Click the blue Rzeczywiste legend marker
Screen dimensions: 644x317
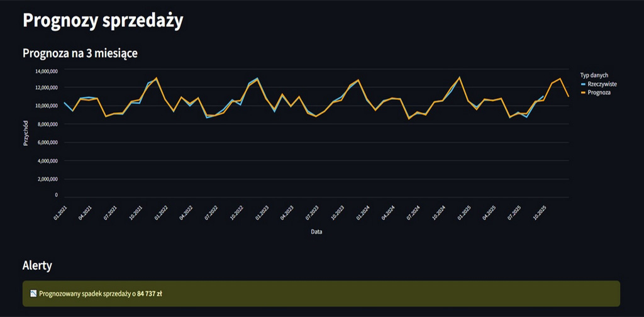[x=583, y=84]
